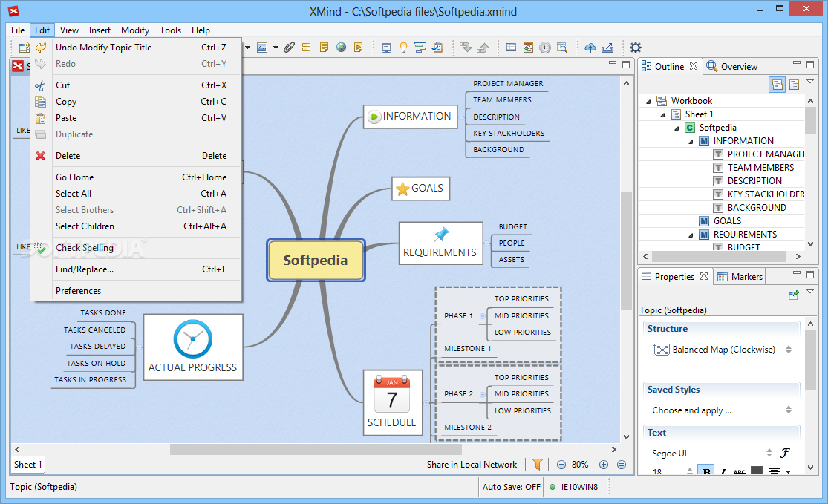
Task: Open Properties panel view menu triangle
Action: click(810, 292)
